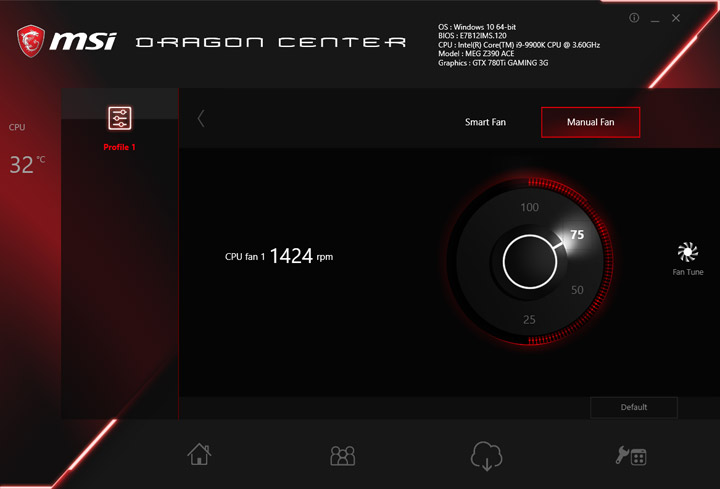Open the wrench tools and apps icon

pyautogui.click(x=631, y=456)
